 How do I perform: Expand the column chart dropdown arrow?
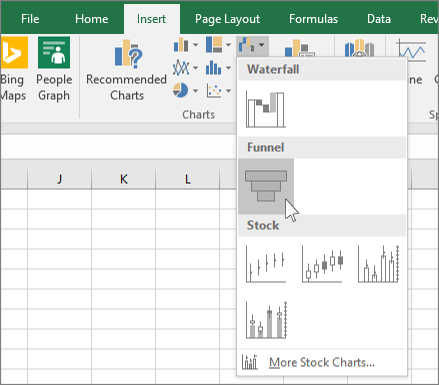click(195, 45)
